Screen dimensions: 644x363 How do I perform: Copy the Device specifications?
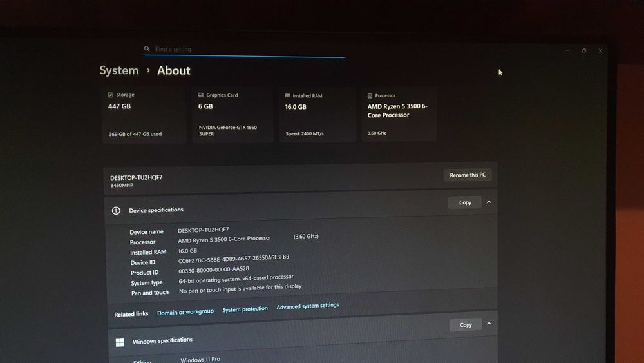[465, 202]
